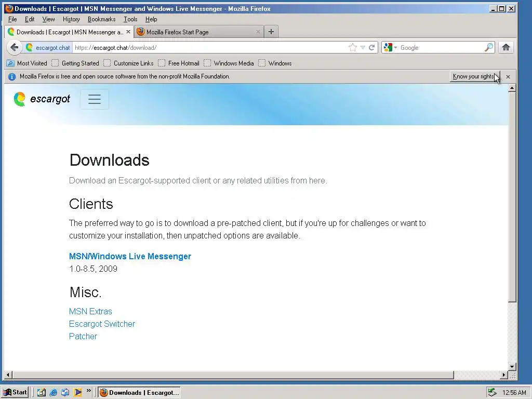Click the Clients heading
Screen dimensions: 532x399
(x=91, y=204)
